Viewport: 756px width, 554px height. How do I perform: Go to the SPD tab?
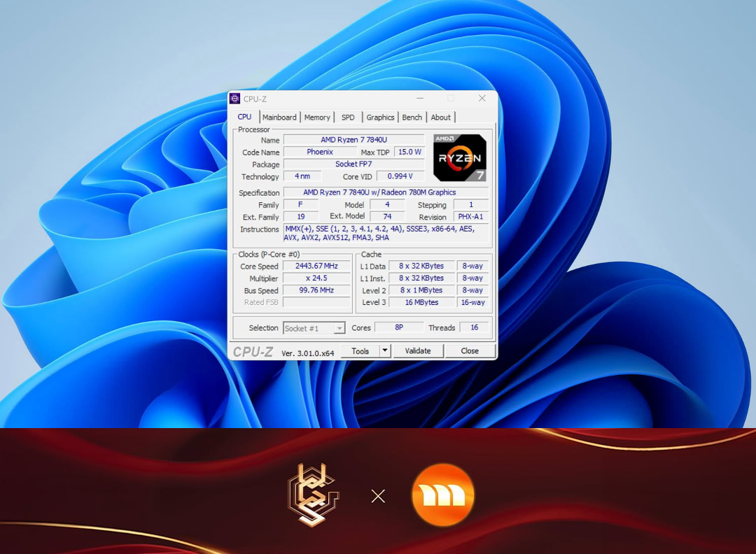coord(348,118)
